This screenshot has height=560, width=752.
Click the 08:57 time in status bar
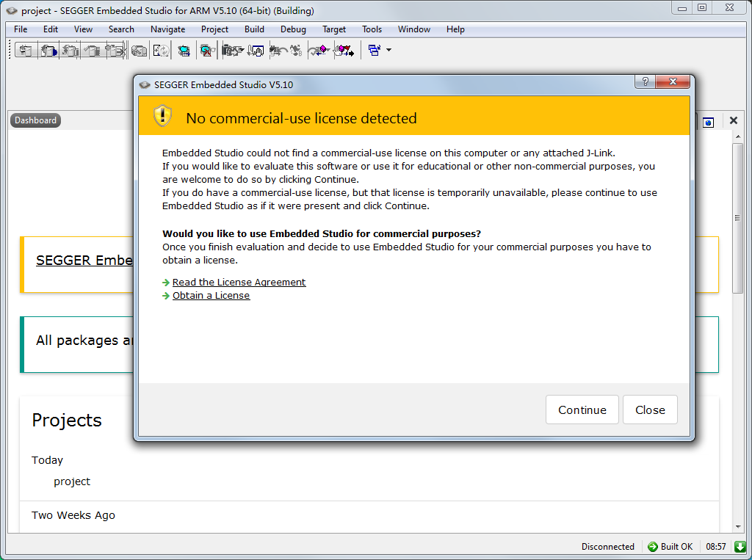[x=715, y=547]
